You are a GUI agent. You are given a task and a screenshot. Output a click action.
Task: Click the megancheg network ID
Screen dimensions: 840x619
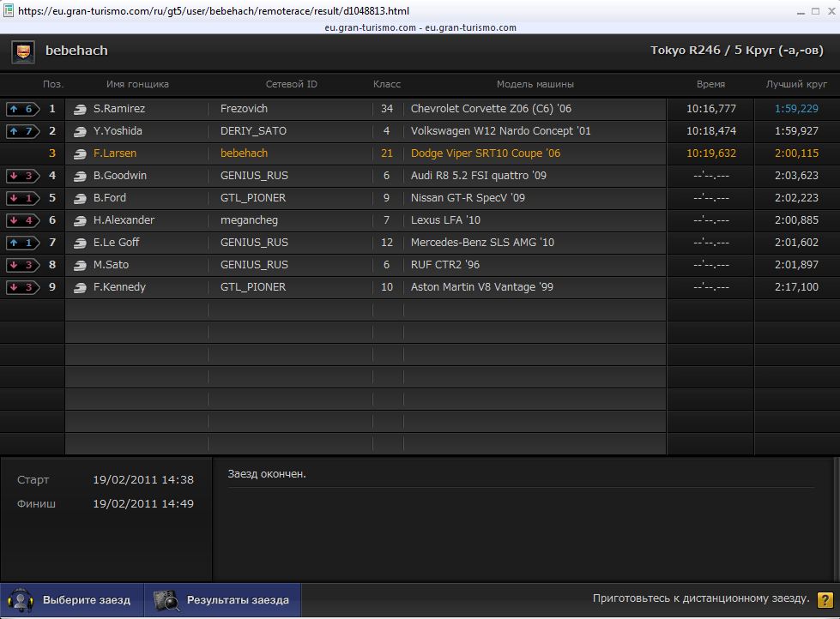click(249, 220)
